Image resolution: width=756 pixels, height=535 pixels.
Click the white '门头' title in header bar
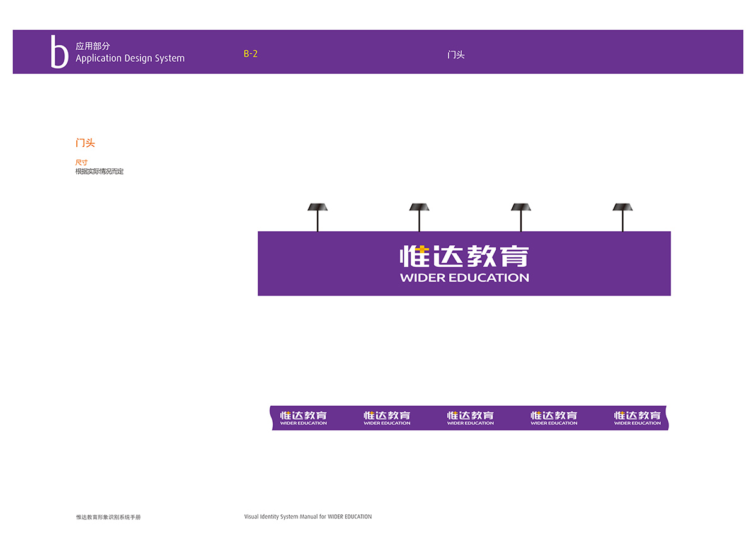[x=456, y=55]
